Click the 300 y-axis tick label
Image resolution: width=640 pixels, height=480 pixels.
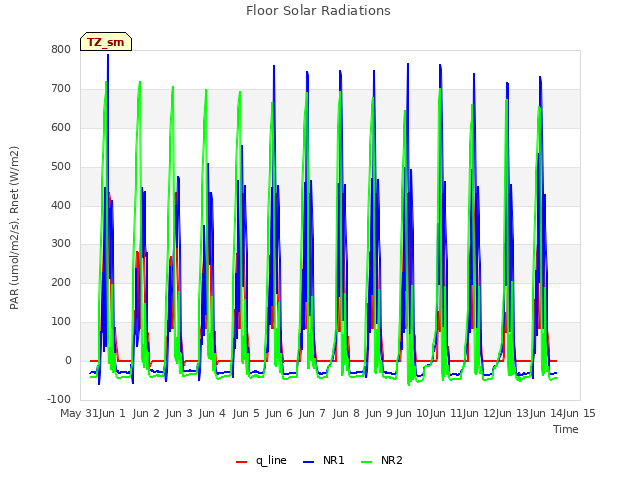[x=61, y=244]
